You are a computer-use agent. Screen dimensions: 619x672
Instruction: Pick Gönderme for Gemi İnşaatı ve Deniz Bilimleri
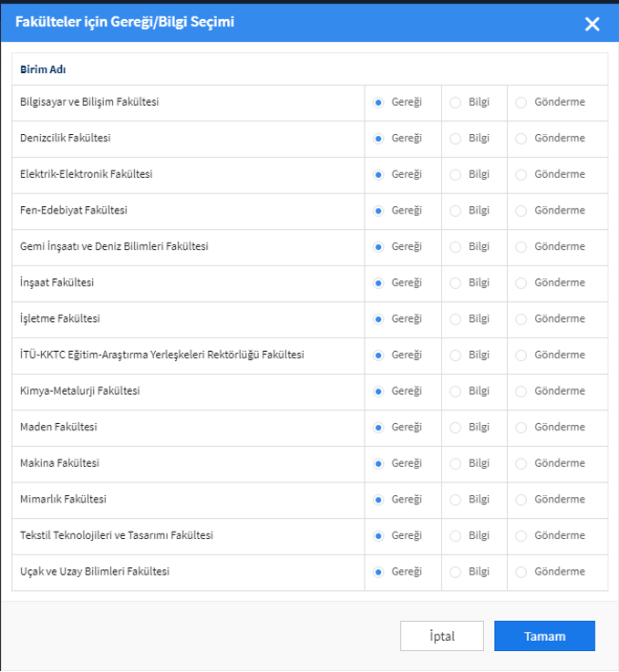pyautogui.click(x=521, y=247)
